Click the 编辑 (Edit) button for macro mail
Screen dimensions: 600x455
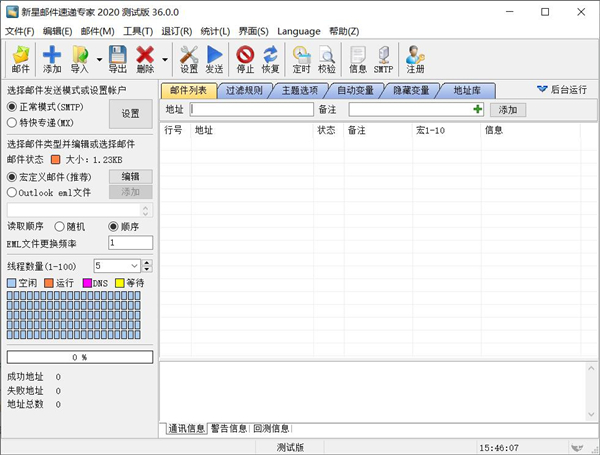click(130, 176)
